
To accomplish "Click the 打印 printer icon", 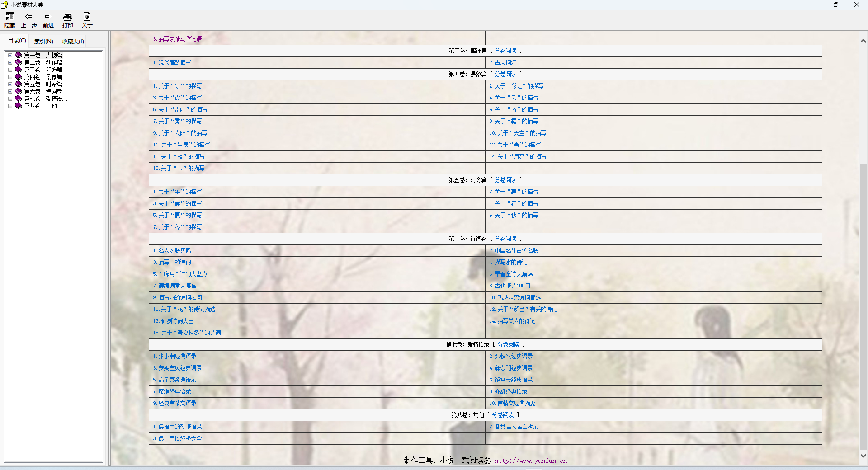I will 68,17.
